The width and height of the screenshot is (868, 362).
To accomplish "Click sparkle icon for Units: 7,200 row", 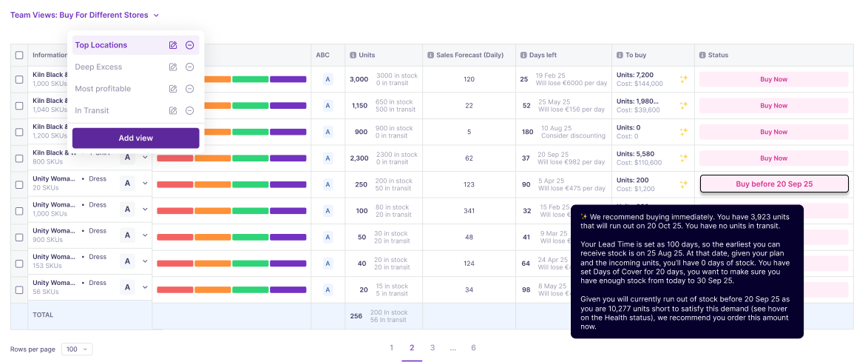I will (x=684, y=79).
